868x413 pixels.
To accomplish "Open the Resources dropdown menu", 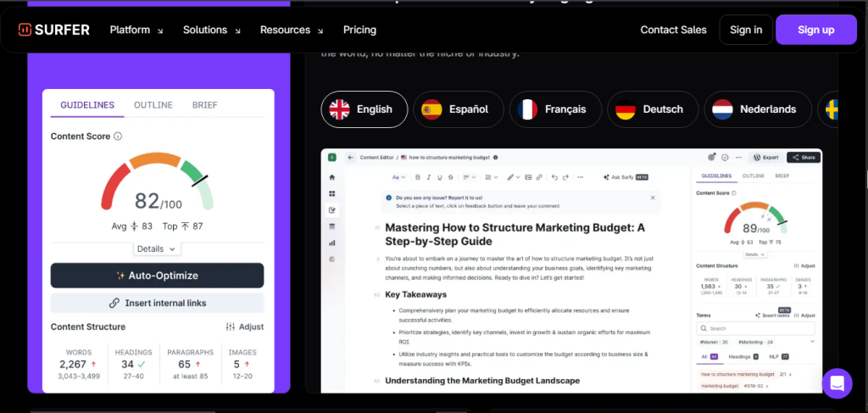I will 292,30.
